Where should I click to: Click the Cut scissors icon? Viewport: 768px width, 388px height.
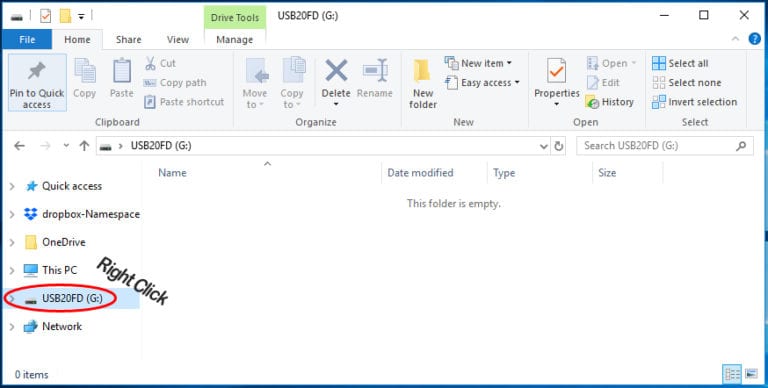pyautogui.click(x=150, y=63)
